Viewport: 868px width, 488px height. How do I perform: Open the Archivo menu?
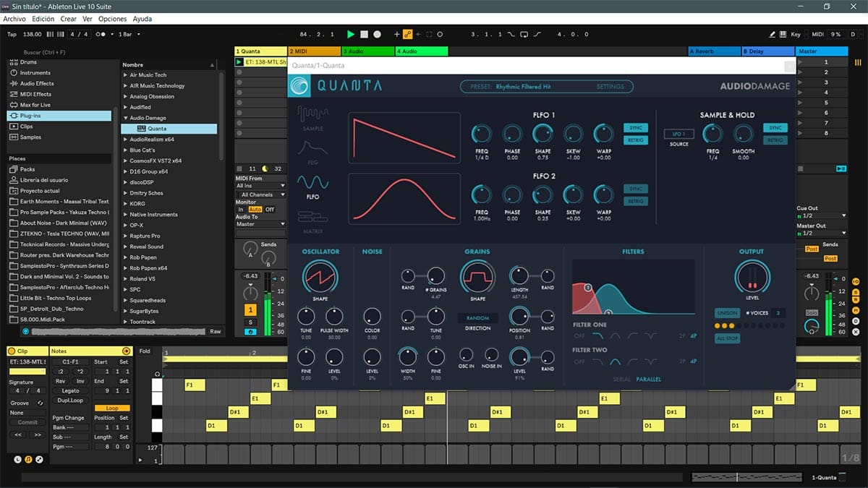(14, 19)
